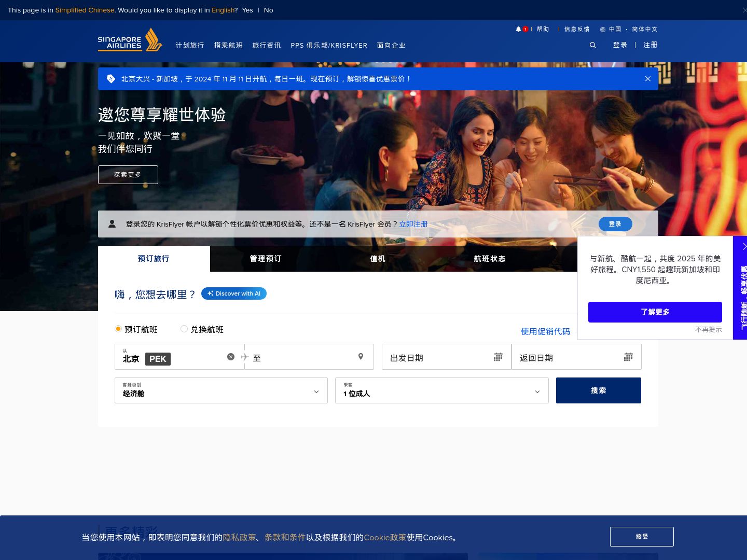
Task: Accept cookies with the 接受 button
Action: [x=642, y=537]
